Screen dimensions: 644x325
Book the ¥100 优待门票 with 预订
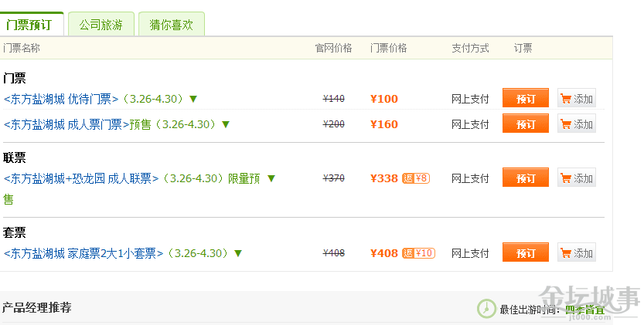[525, 98]
